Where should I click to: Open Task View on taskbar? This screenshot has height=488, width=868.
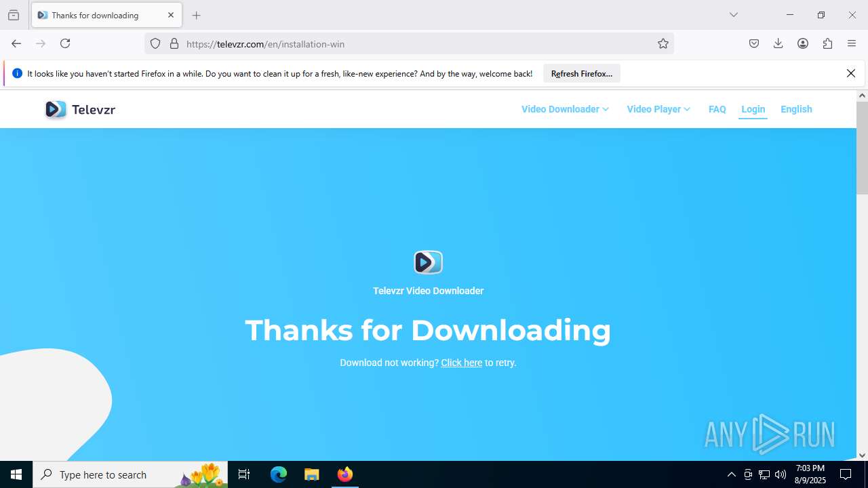pos(244,474)
